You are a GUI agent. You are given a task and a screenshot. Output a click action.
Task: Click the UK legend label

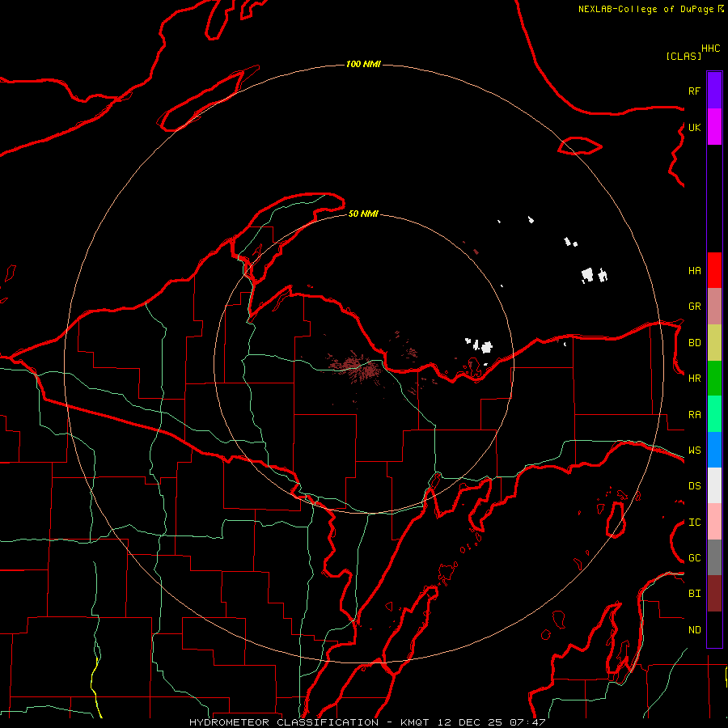click(x=694, y=127)
